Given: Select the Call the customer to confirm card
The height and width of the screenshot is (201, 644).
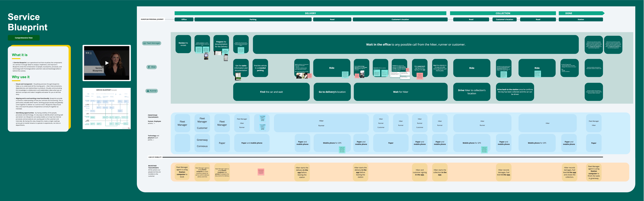Looking at the screenshot, I should coord(202,44).
